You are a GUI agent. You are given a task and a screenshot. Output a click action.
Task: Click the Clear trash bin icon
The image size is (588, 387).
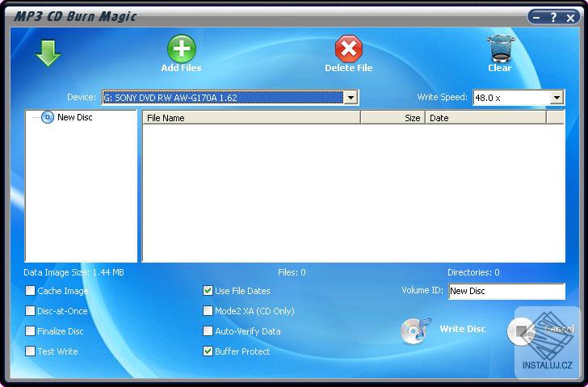click(500, 48)
